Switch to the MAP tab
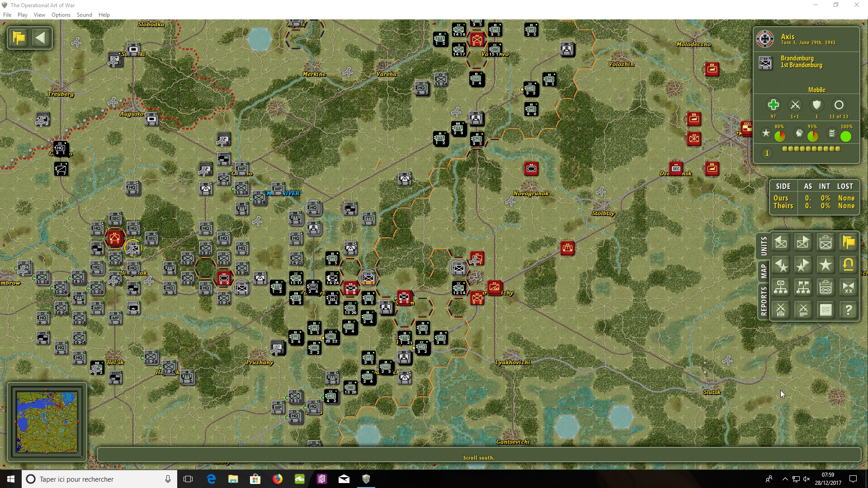 pos(764,272)
